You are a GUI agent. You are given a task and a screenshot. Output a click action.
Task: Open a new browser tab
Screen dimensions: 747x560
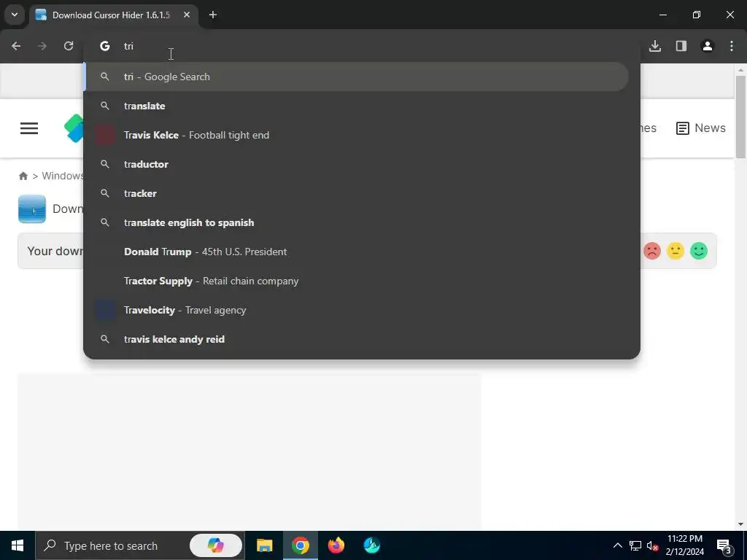[213, 15]
